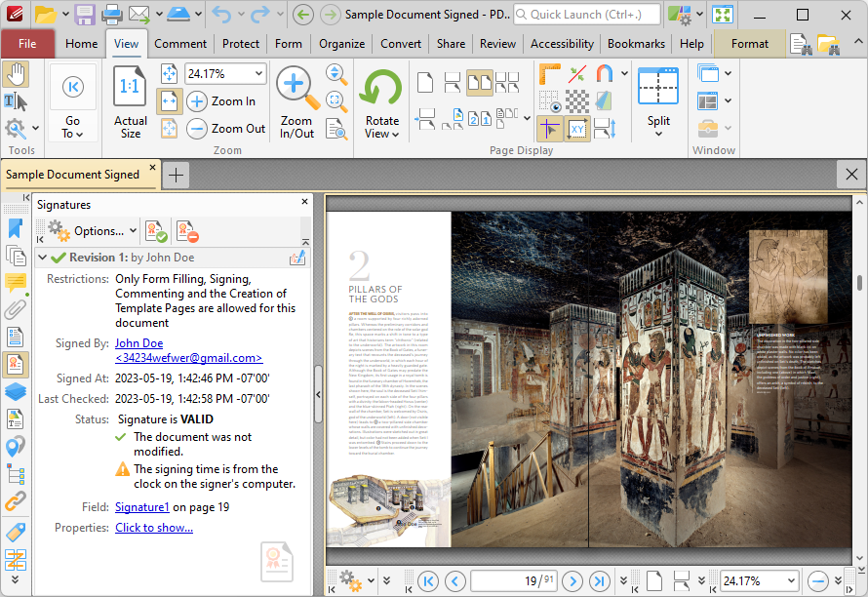This screenshot has width=868, height=597.
Task: Click the Print icon
Action: tap(112, 15)
